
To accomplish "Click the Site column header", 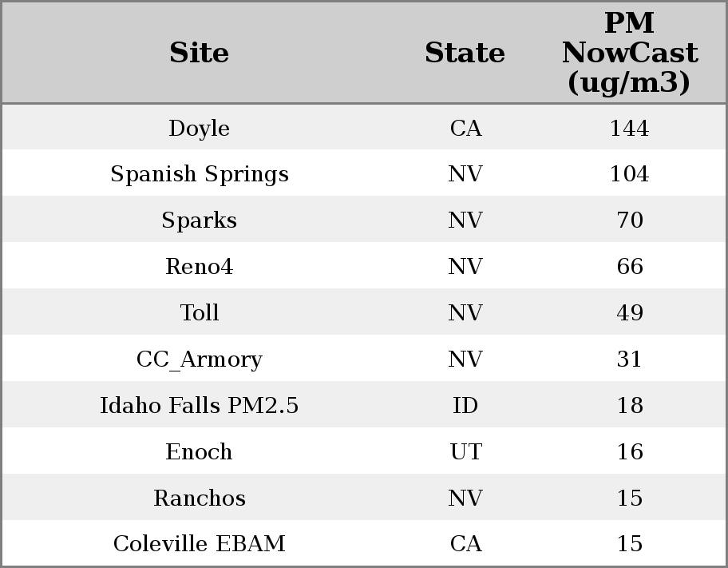I will (200, 54).
